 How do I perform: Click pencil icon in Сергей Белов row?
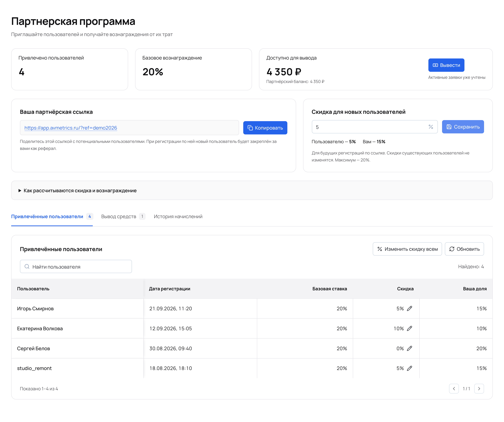click(409, 348)
